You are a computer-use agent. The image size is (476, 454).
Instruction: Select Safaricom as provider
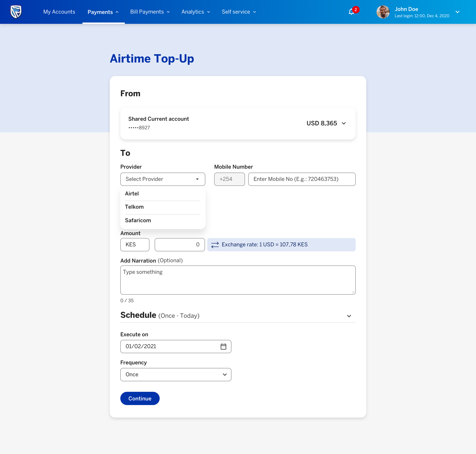click(x=138, y=221)
